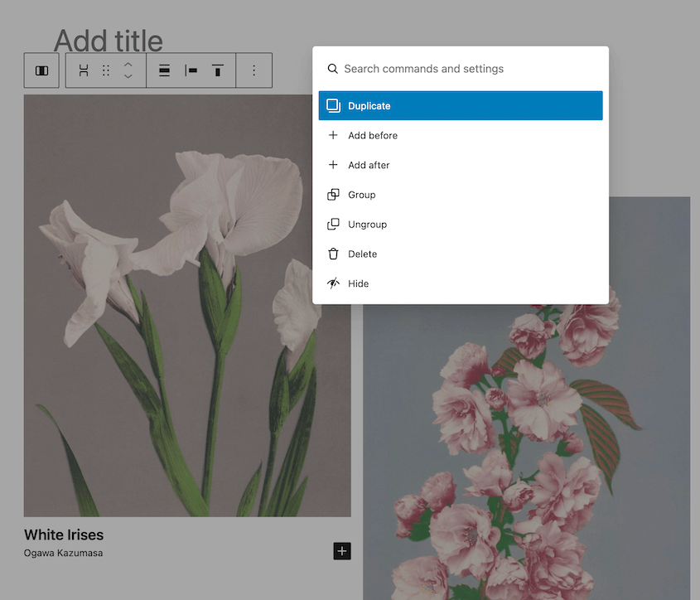
Task: Open the block alignment control
Action: point(164,70)
